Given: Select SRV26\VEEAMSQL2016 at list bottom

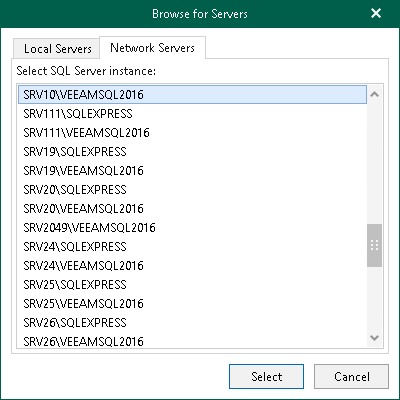Looking at the screenshot, I should 192,341.
